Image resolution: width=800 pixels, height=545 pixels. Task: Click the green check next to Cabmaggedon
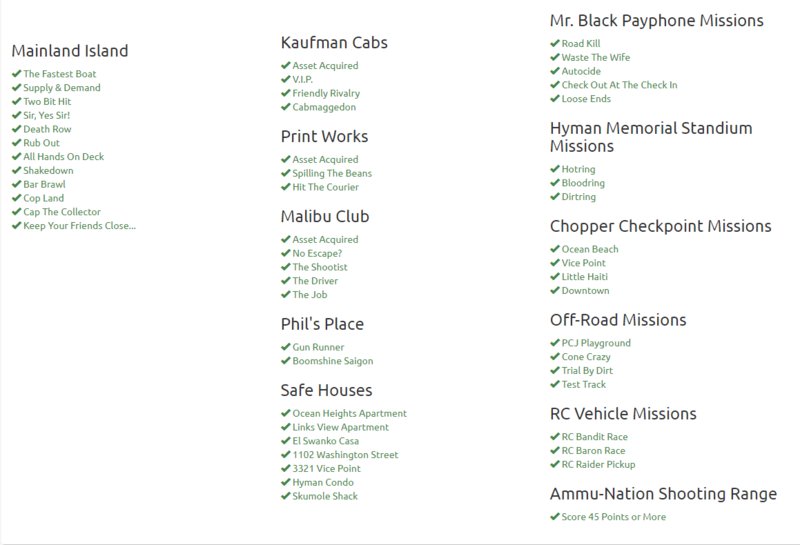[x=286, y=107]
